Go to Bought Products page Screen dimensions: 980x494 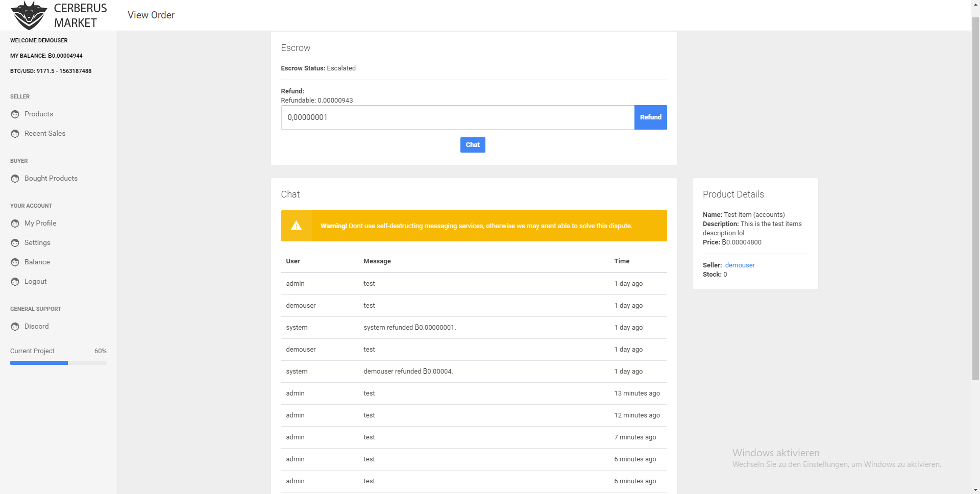click(x=51, y=178)
